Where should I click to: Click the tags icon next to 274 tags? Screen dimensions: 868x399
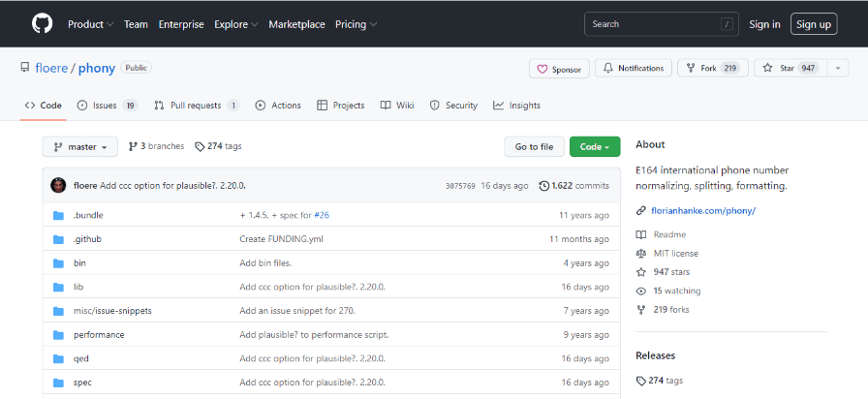tap(200, 146)
